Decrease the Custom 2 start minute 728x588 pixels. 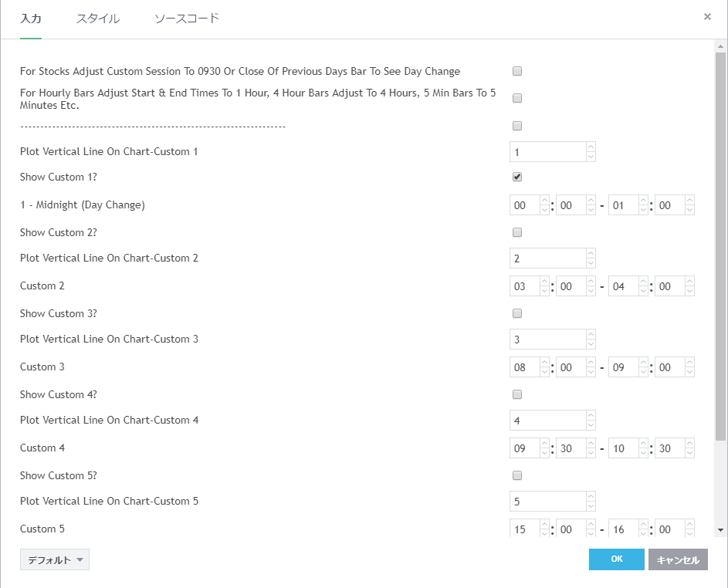[x=591, y=291]
